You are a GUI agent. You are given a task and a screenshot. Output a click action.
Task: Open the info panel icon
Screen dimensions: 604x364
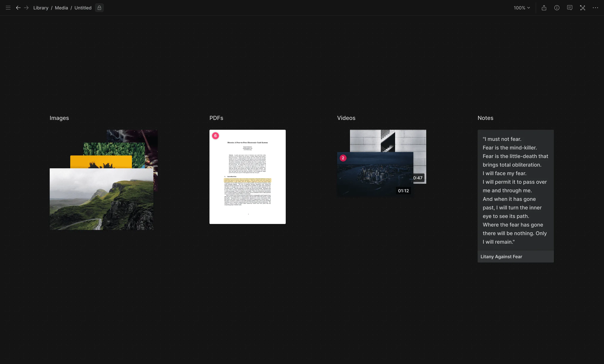pyautogui.click(x=557, y=8)
